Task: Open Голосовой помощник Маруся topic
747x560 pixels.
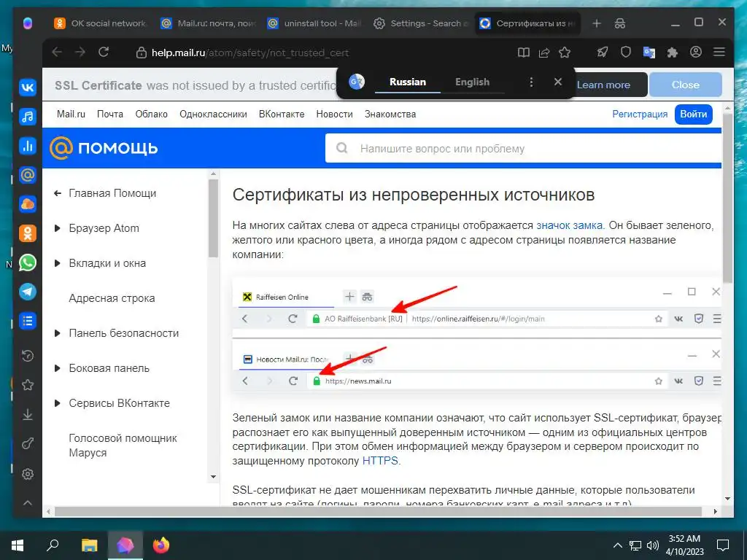Action: (x=123, y=446)
